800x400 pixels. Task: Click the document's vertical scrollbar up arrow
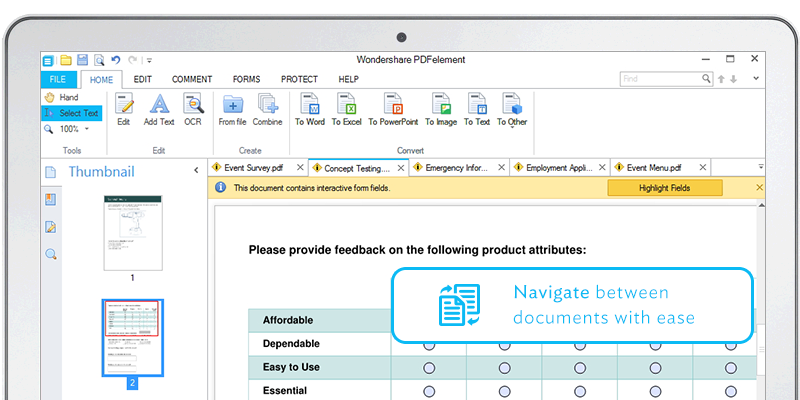coord(762,205)
